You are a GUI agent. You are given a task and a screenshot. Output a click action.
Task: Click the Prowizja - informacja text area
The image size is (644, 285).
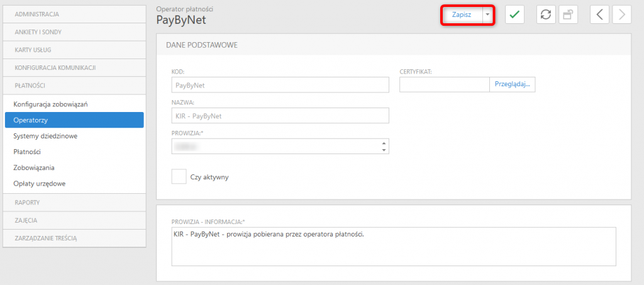click(394, 247)
